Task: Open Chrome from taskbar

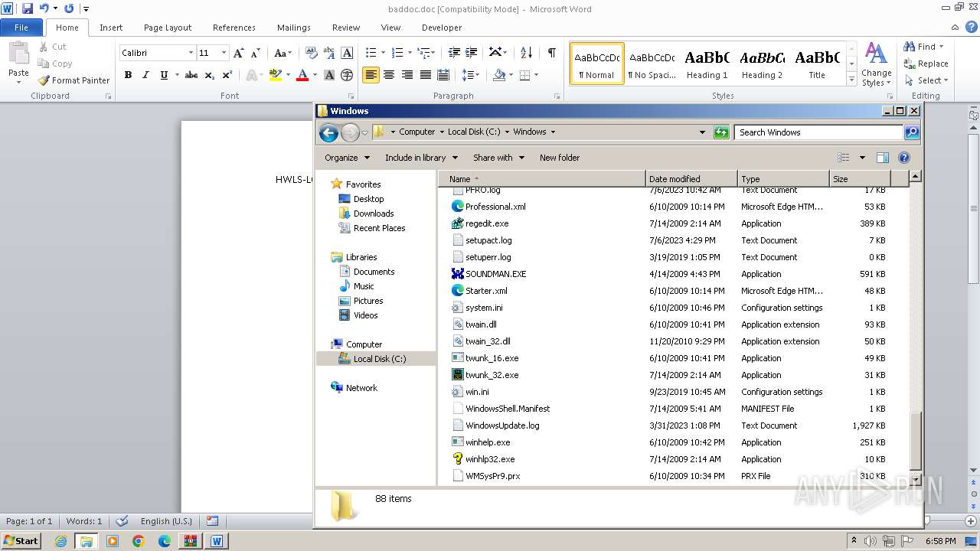Action: click(x=139, y=541)
